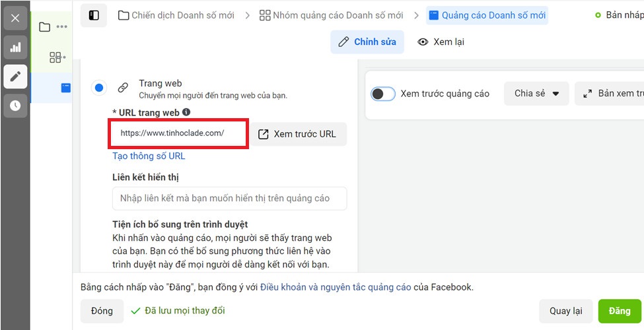This screenshot has width=644, height=330.
Task: Open the bar chart performance icon
Action: [x=15, y=48]
